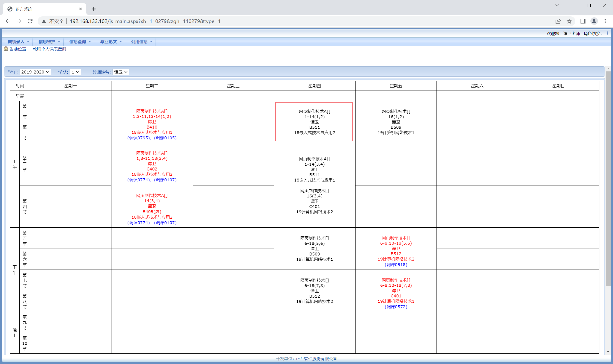Click the 正方软件股份有限公司 link
Viewport: 613px width, 364px height.
click(x=316, y=358)
